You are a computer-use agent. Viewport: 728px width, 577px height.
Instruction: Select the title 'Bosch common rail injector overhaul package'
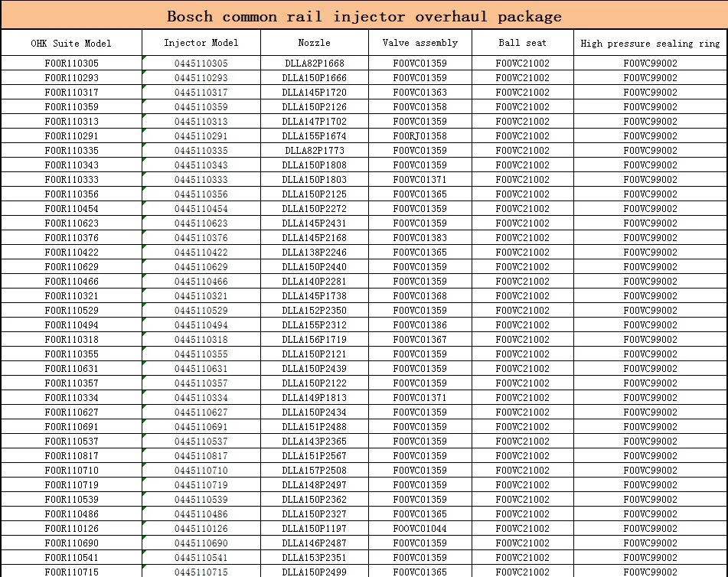click(x=364, y=16)
